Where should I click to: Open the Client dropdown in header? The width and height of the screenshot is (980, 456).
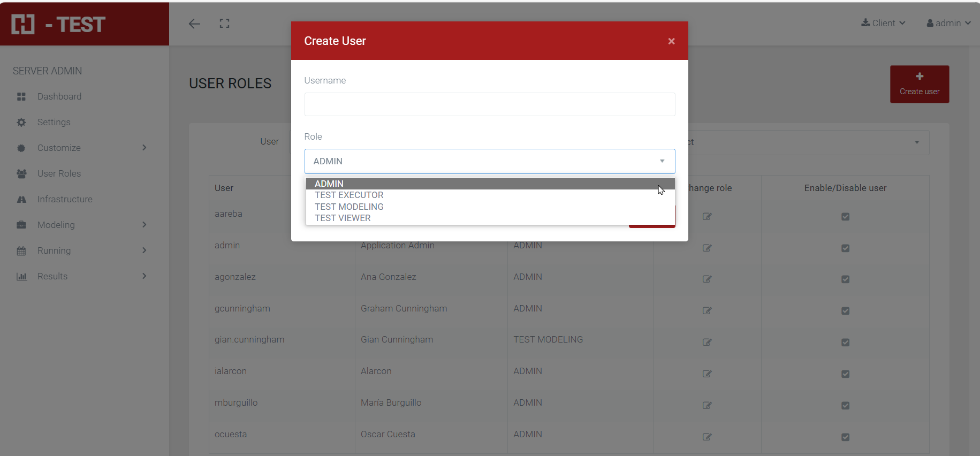883,23
